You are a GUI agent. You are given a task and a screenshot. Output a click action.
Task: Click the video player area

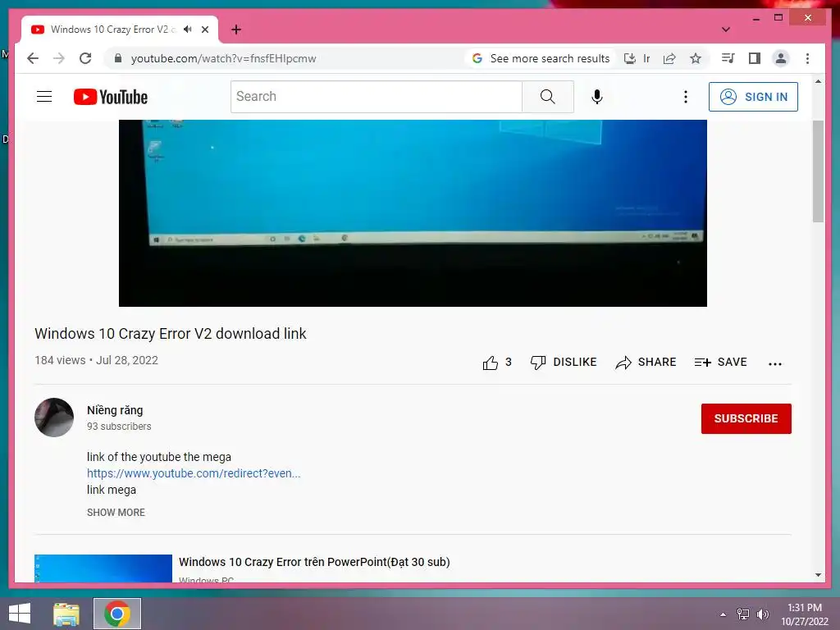coord(413,213)
